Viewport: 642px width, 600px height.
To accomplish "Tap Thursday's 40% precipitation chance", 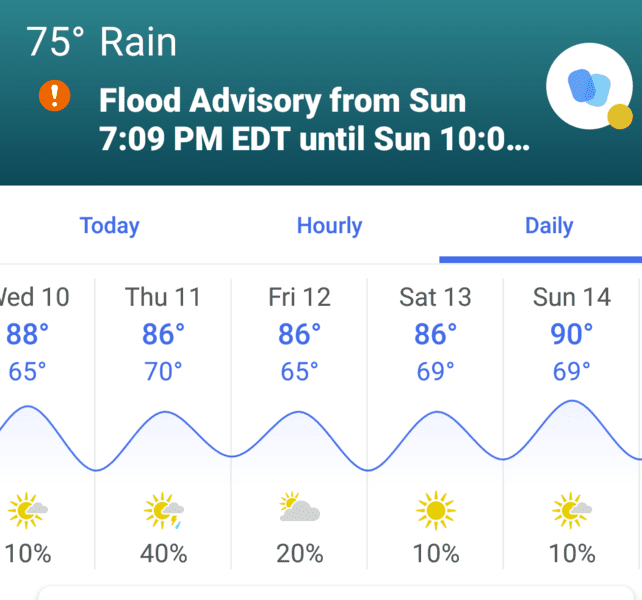I will (163, 553).
